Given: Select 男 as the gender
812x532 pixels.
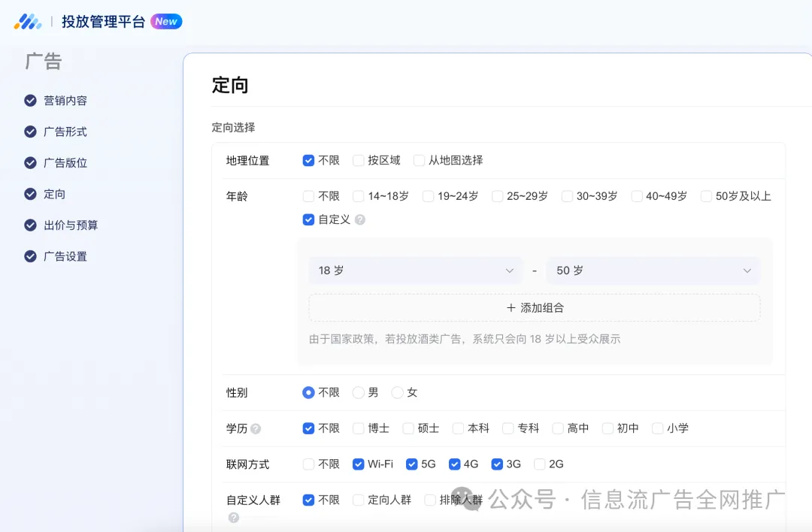Looking at the screenshot, I should (x=358, y=391).
